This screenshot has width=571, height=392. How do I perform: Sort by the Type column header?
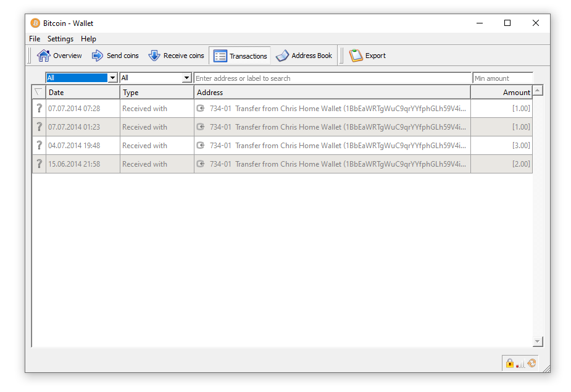tap(157, 93)
